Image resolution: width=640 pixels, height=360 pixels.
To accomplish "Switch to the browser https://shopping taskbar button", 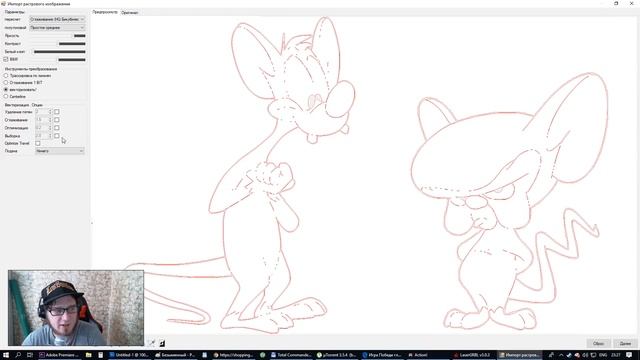I will click(234, 355).
